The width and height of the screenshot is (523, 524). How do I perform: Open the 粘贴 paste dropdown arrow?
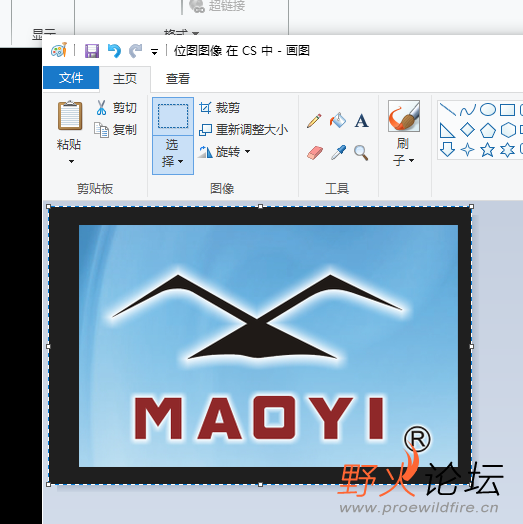click(x=71, y=162)
